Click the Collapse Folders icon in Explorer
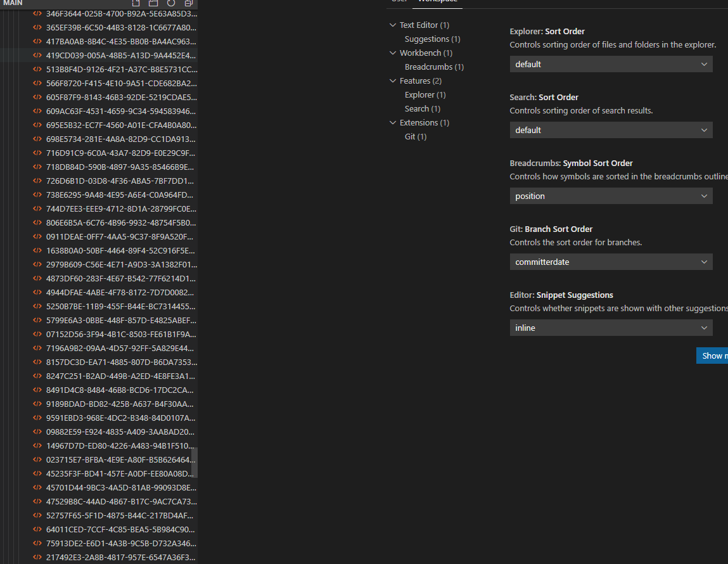Viewport: 728px width, 564px height. pyautogui.click(x=187, y=3)
